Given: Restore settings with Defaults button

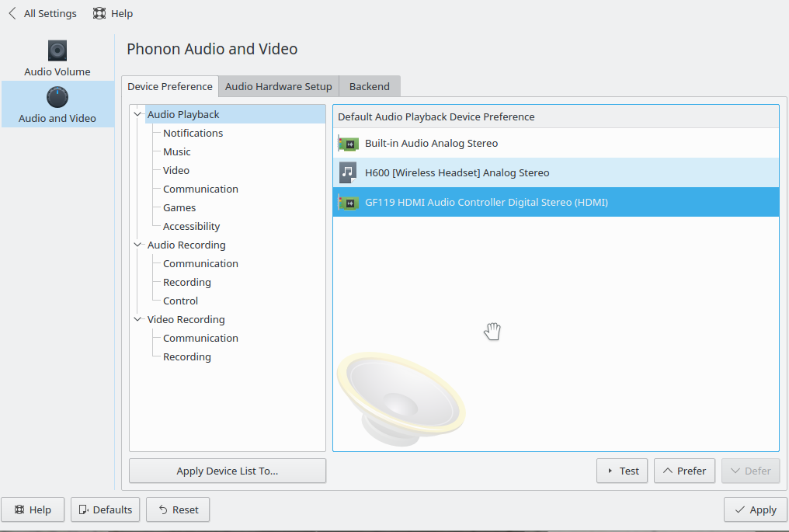Looking at the screenshot, I should point(105,509).
